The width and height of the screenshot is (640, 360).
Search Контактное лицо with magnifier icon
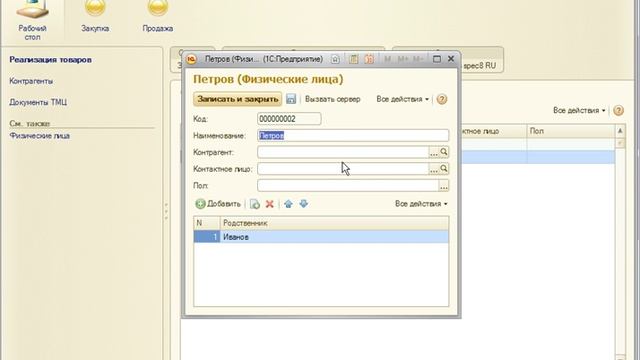(x=444, y=169)
